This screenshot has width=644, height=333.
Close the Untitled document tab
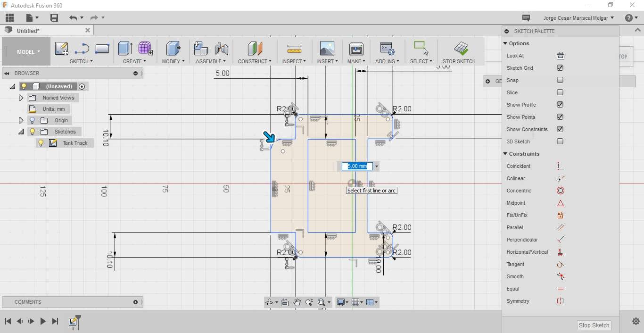point(88,30)
